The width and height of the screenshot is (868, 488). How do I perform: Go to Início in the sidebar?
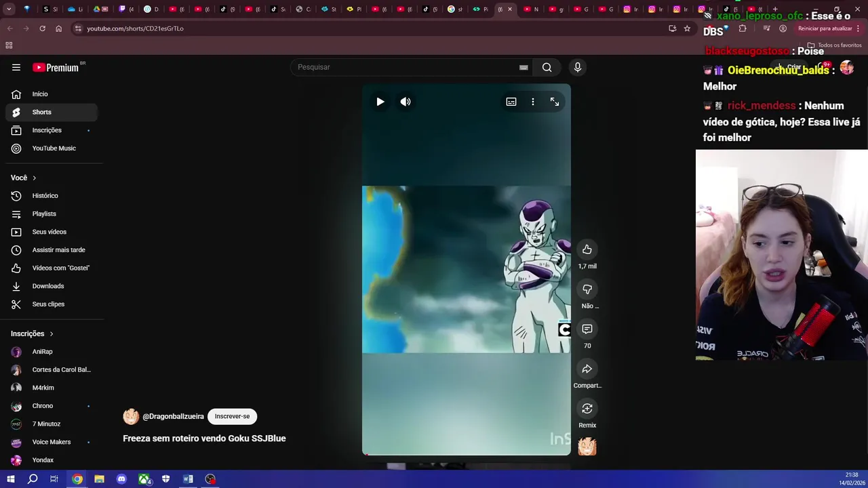52,94
